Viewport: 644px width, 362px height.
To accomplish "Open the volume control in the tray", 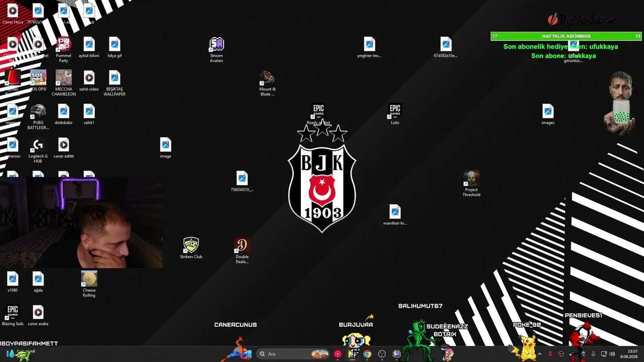I will pyautogui.click(x=612, y=354).
